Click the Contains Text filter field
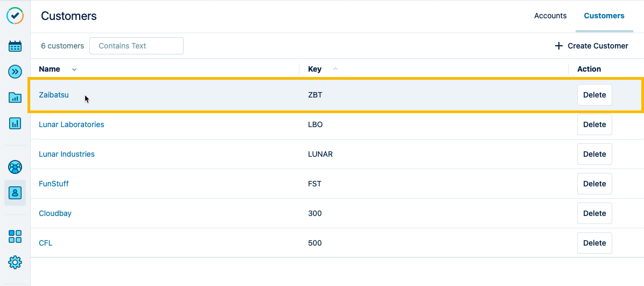Viewport: 644px width, 286px height. tap(136, 46)
